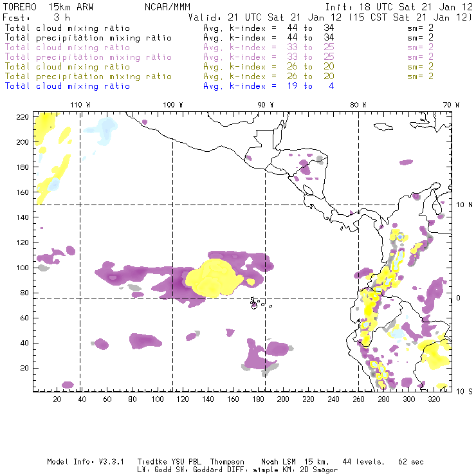Click the 90 W longitude label
Viewport: 476px width, 476px height.
pyautogui.click(x=266, y=105)
